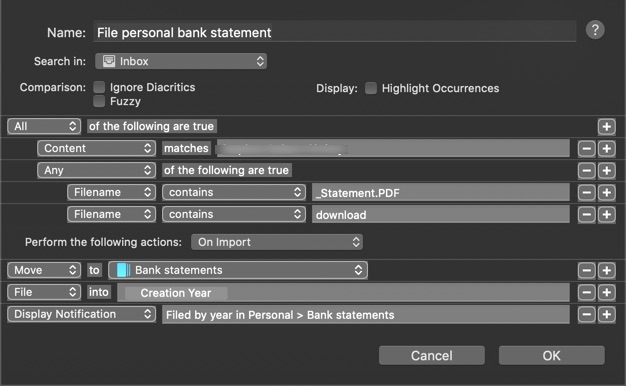Open the Search in Inbox dropdown
626x386 pixels.
(x=181, y=61)
